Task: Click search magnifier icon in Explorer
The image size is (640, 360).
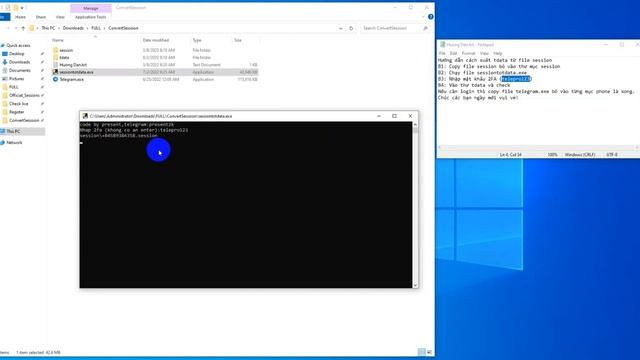Action: [x=425, y=28]
